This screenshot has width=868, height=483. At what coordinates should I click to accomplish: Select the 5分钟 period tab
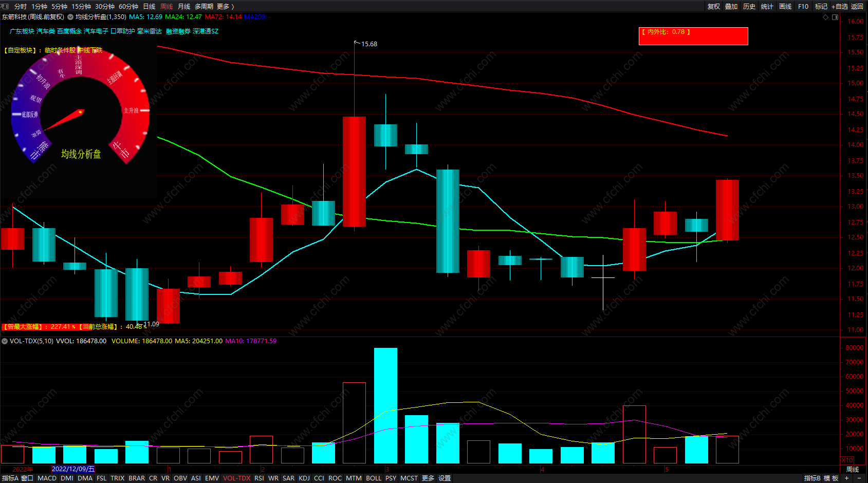coord(59,6)
